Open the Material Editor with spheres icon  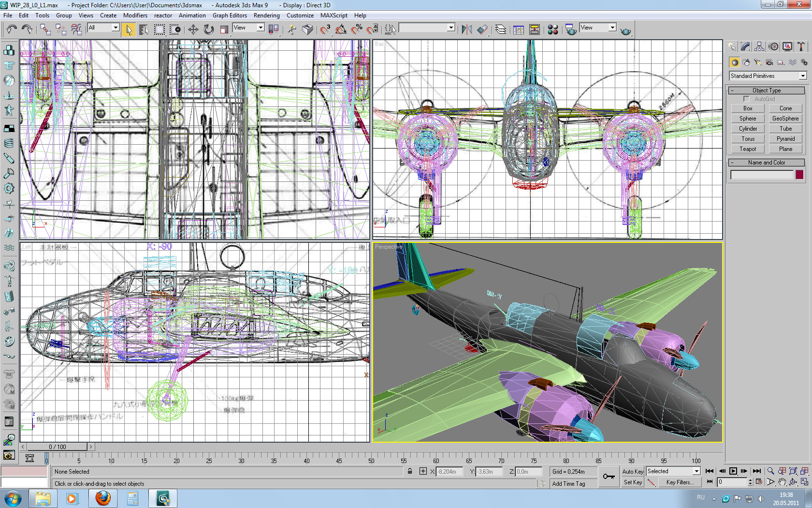553,30
